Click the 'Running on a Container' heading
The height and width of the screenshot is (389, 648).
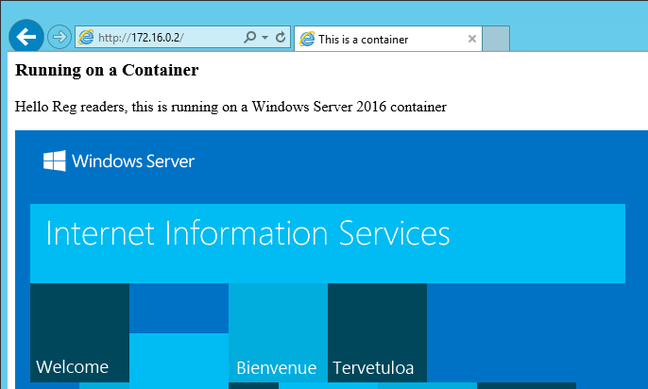point(107,70)
